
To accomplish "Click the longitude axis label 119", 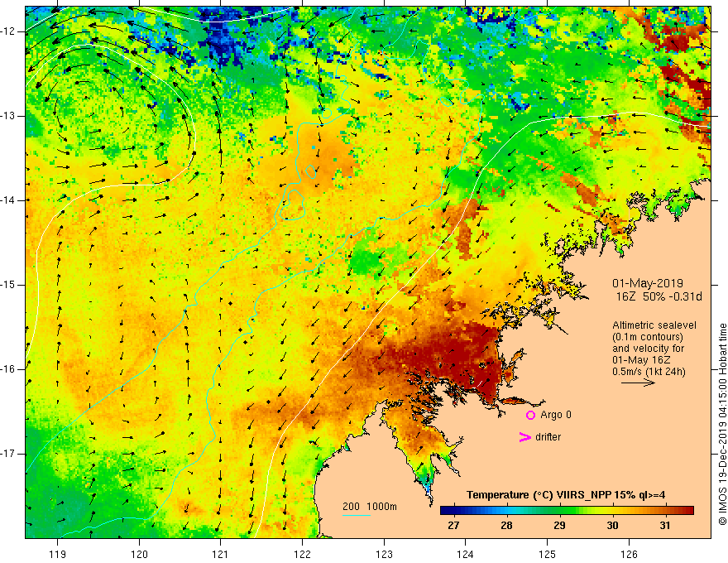I will coord(58,554).
